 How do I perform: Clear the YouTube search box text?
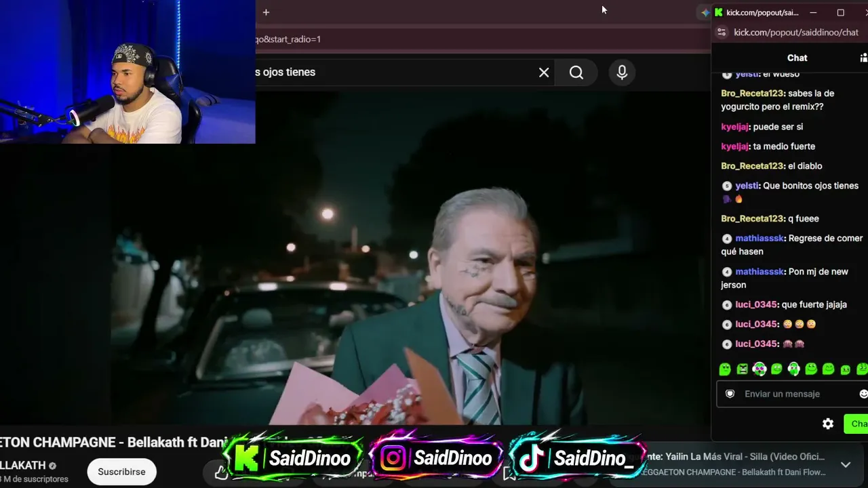point(544,73)
